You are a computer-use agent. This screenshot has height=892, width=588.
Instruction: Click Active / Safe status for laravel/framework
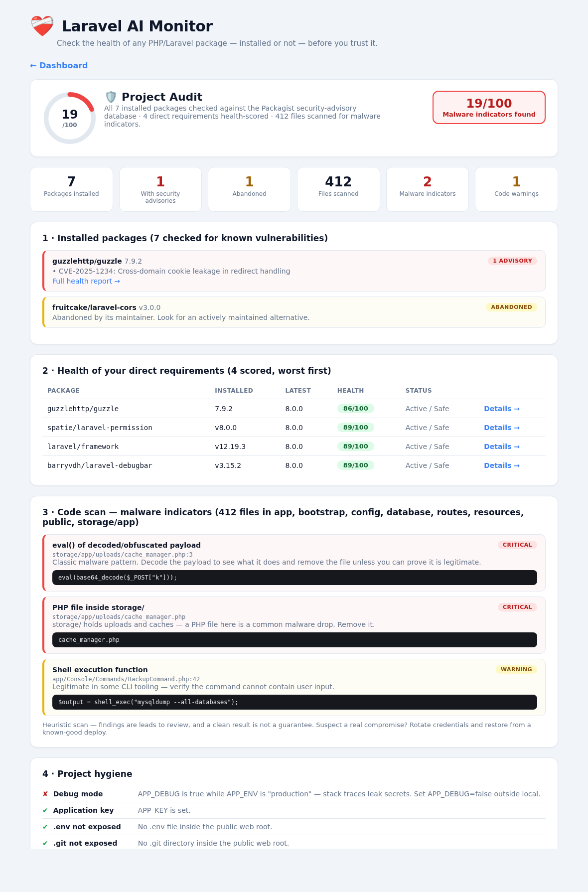coord(427,446)
